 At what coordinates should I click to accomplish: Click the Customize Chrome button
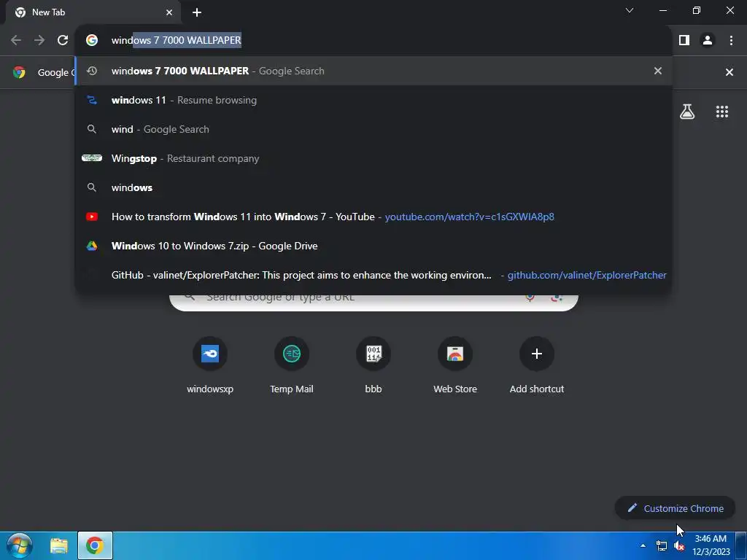click(675, 508)
